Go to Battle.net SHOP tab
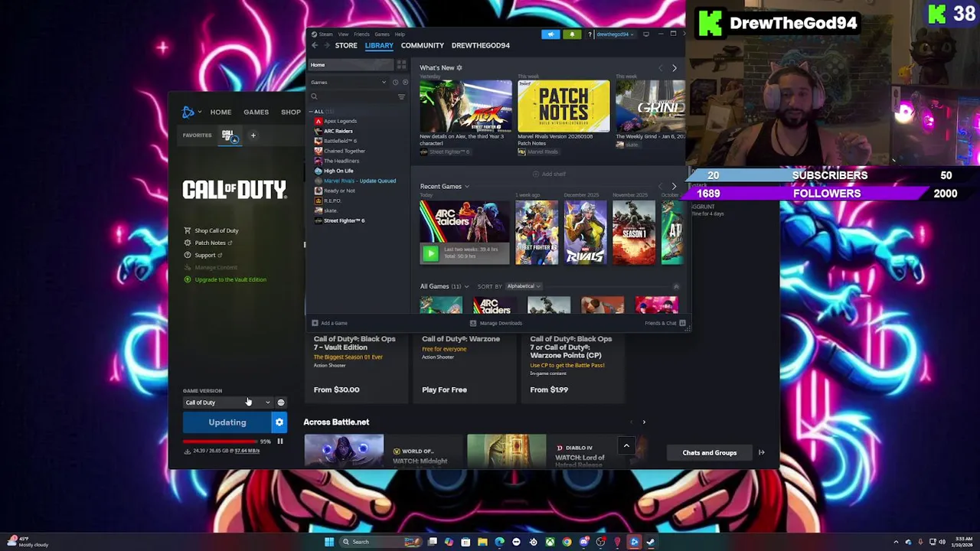Screen dimensions: 980x551 291,112
